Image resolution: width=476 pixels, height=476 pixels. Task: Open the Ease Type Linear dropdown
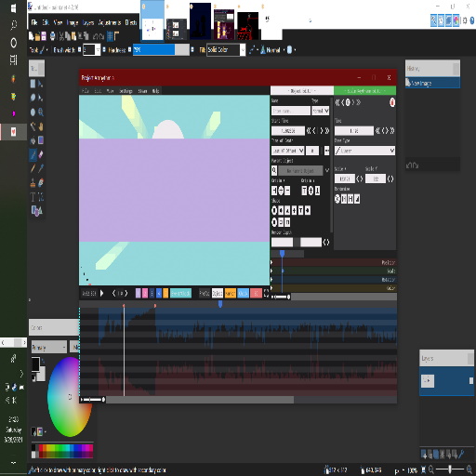[x=364, y=151]
